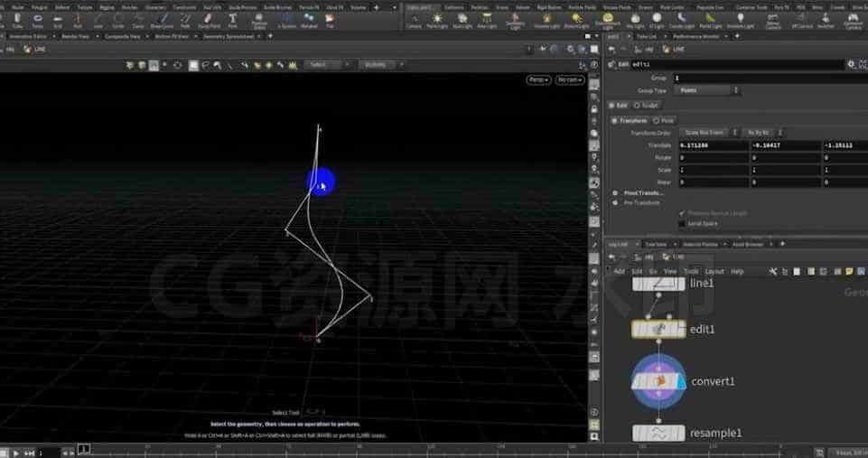Select the Grid shelf tool

coord(58,21)
